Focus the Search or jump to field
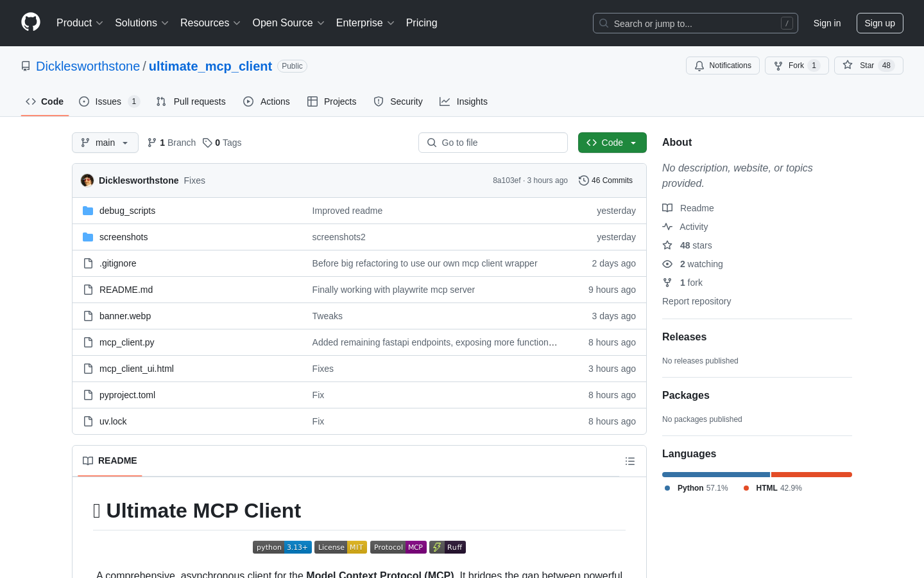This screenshot has height=578, width=924. click(696, 23)
